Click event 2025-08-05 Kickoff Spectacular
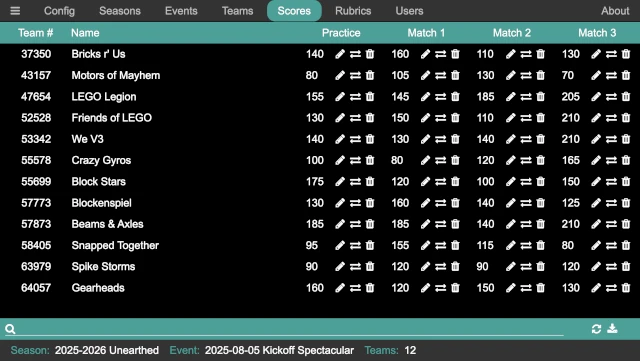 pos(279,350)
